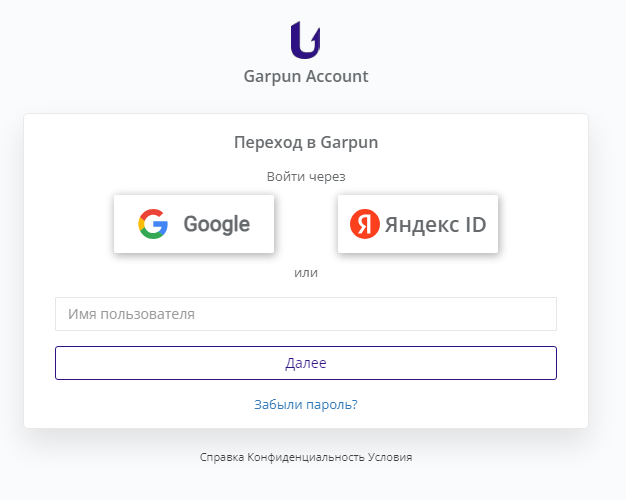Sign in with the Google button
This screenshot has height=500, width=626.
pyautogui.click(x=194, y=224)
